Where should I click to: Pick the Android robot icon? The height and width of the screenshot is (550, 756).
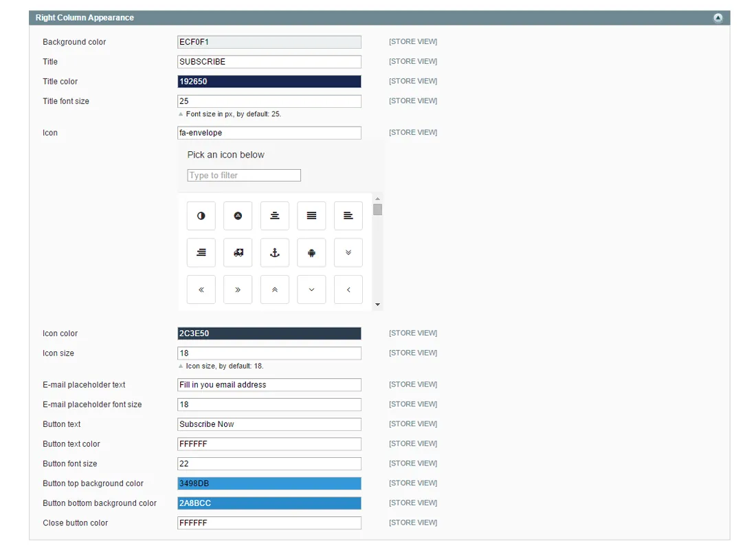311,252
